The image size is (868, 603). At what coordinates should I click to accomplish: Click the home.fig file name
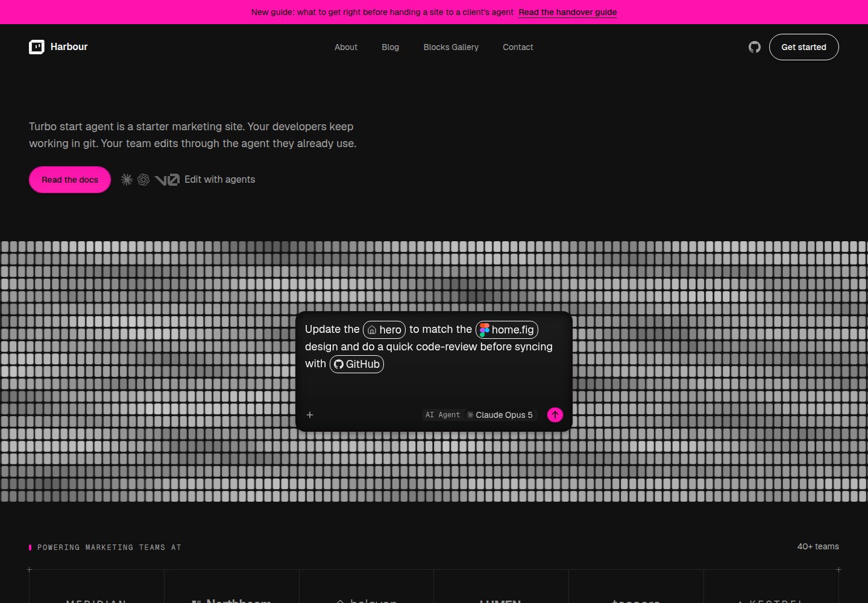[513, 330]
